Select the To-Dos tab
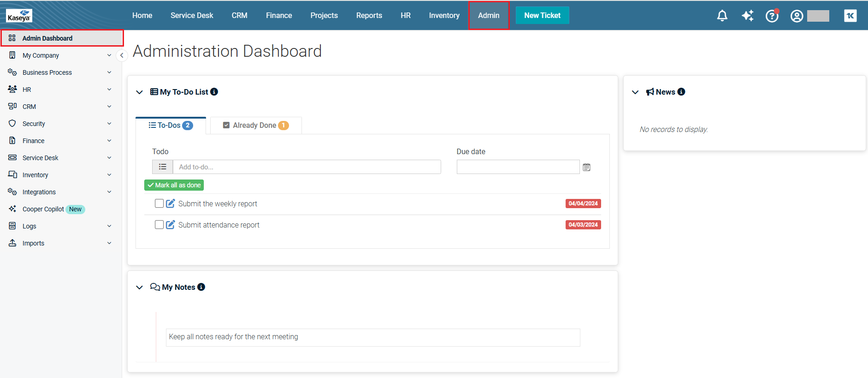Screen dimensions: 868x378 (x=171, y=126)
